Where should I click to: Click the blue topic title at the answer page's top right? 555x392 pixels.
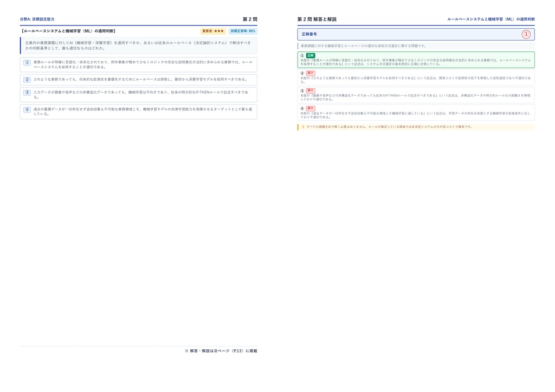point(491,19)
